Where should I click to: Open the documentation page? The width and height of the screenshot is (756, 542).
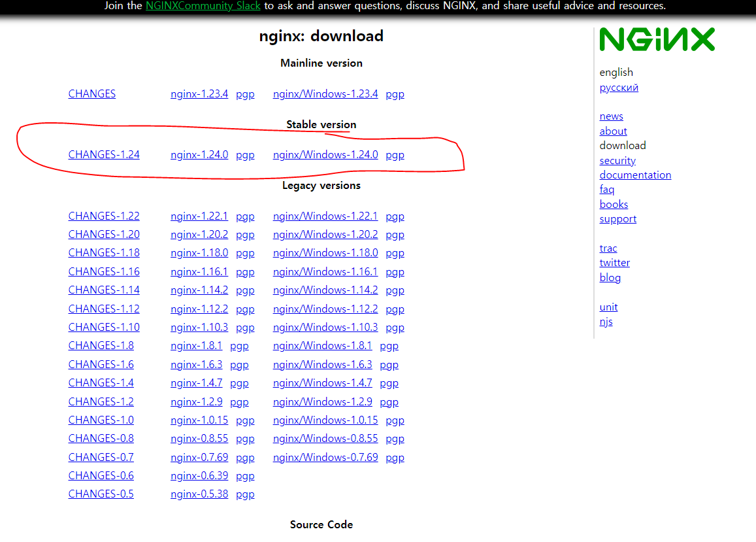(x=636, y=175)
